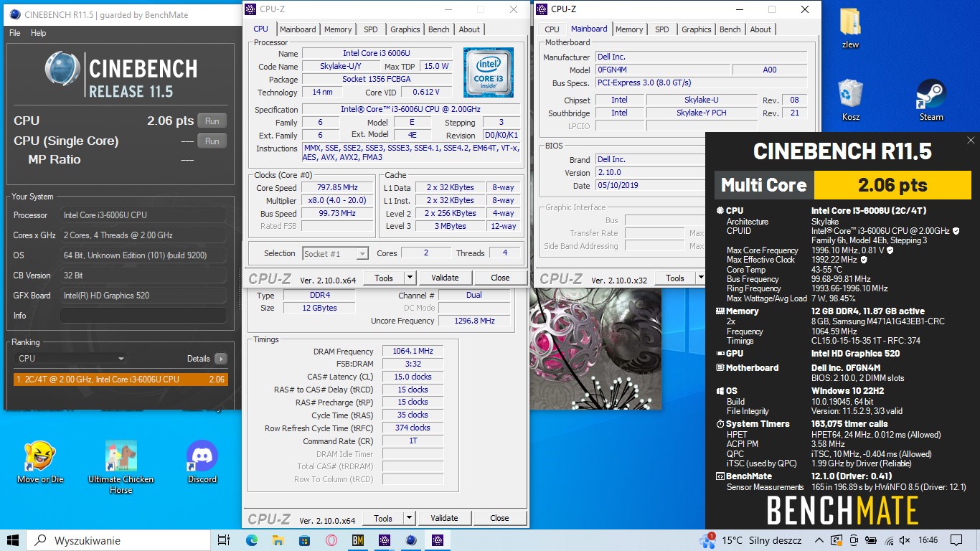Click the Multiplier value x8.0 (4.0 - 20.0)

[337, 201]
